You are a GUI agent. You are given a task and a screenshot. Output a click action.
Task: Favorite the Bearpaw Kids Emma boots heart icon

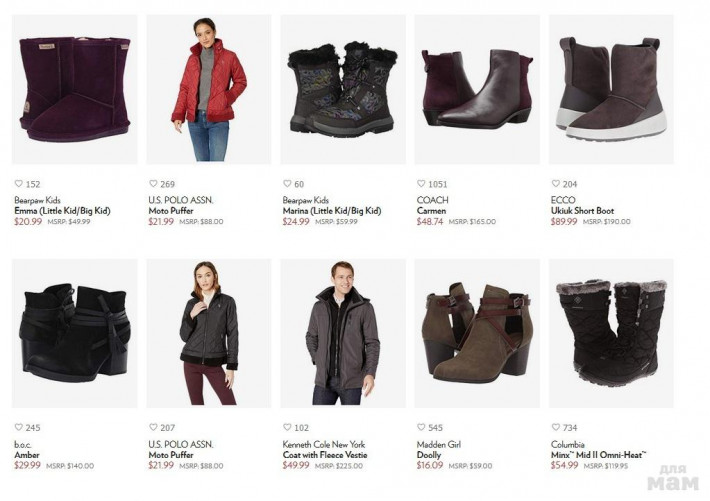coord(19,183)
